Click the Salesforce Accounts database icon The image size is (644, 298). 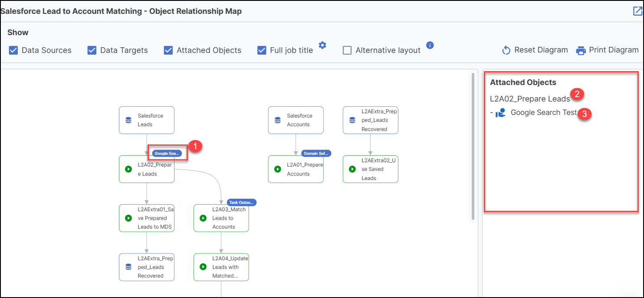(278, 120)
